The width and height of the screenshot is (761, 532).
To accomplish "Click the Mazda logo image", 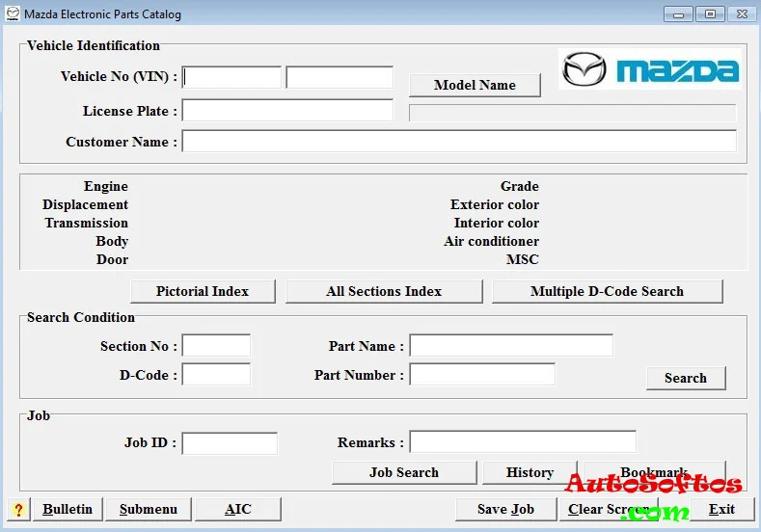I will 650,69.
